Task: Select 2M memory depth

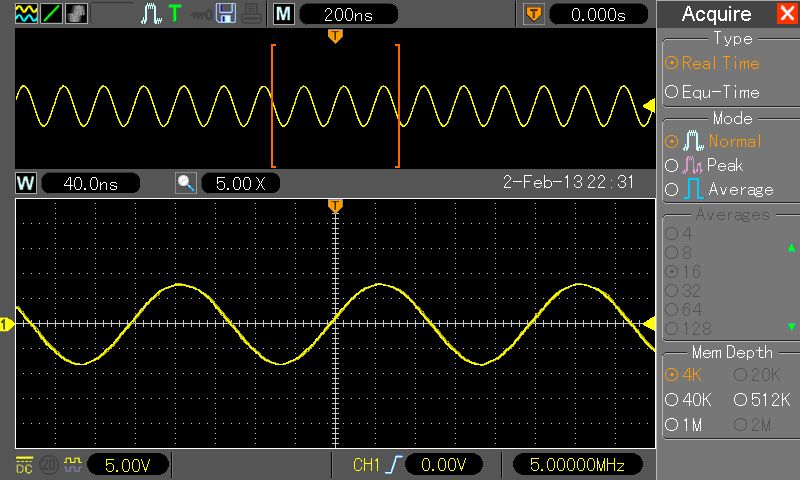Action: coord(753,424)
